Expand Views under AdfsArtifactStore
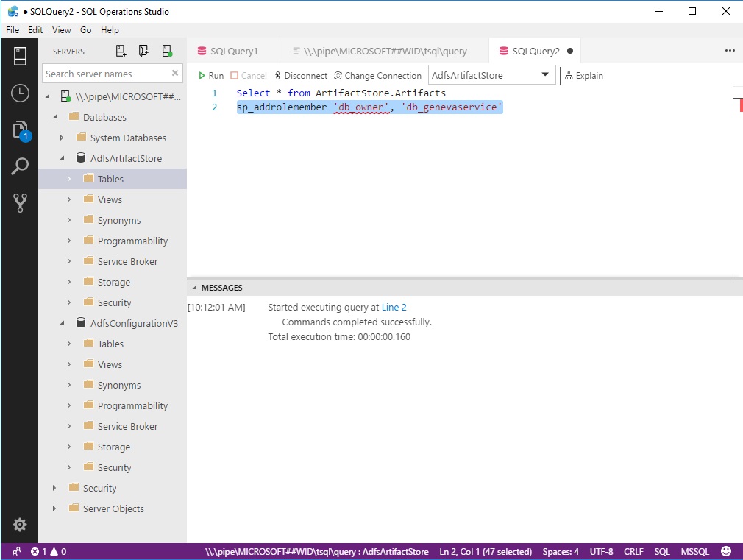This screenshot has height=560, width=743. [69, 199]
